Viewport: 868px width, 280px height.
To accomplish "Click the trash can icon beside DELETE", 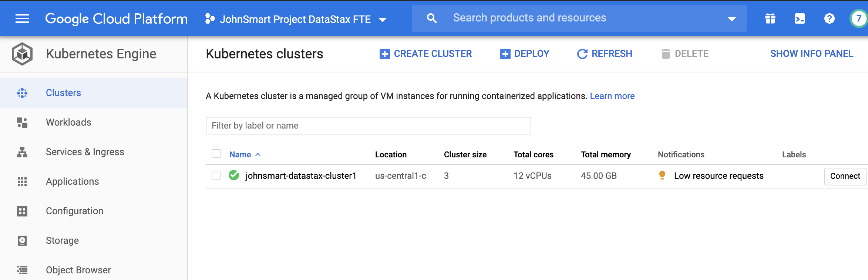I will coord(666,54).
